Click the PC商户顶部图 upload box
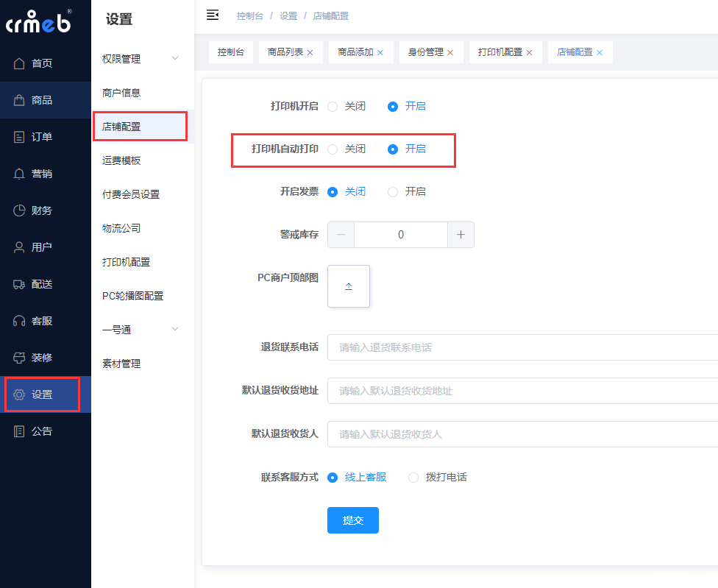The height and width of the screenshot is (588, 718). 349,286
